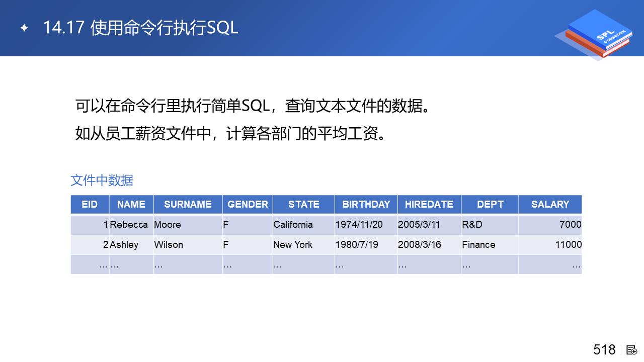The width and height of the screenshot is (644, 362).
Task: Select the SALARY column header
Action: click(550, 204)
